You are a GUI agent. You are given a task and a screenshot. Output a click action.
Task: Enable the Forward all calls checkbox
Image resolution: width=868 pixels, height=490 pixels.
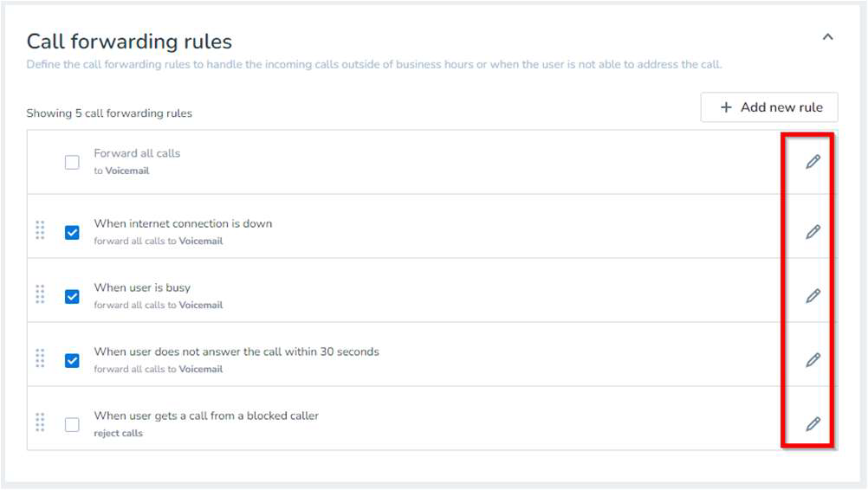73,162
